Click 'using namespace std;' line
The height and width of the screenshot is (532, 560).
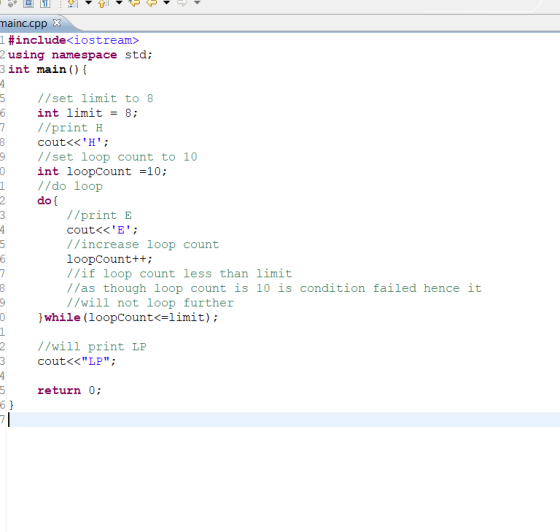click(80, 55)
